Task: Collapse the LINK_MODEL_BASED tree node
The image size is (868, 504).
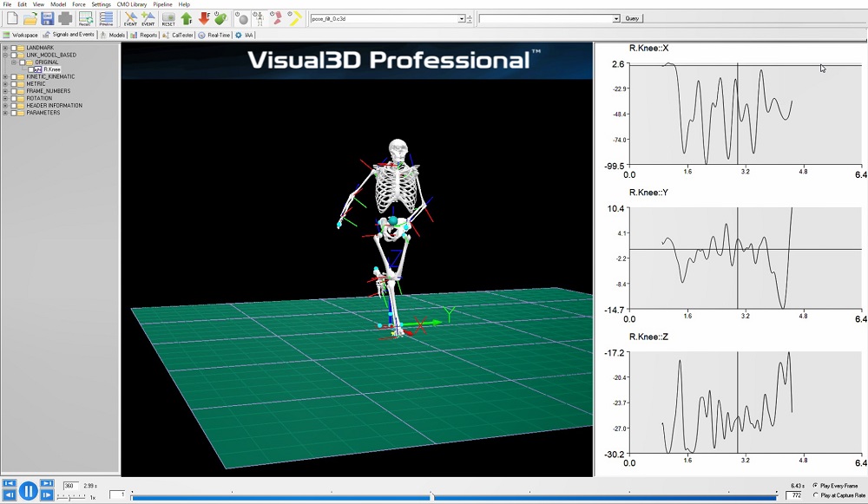Action: (5, 55)
